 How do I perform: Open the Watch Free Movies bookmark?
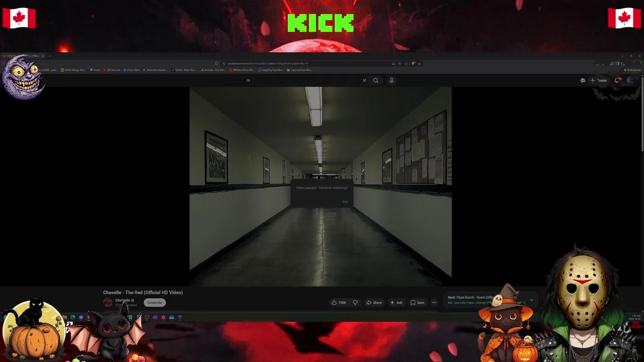coord(156,70)
